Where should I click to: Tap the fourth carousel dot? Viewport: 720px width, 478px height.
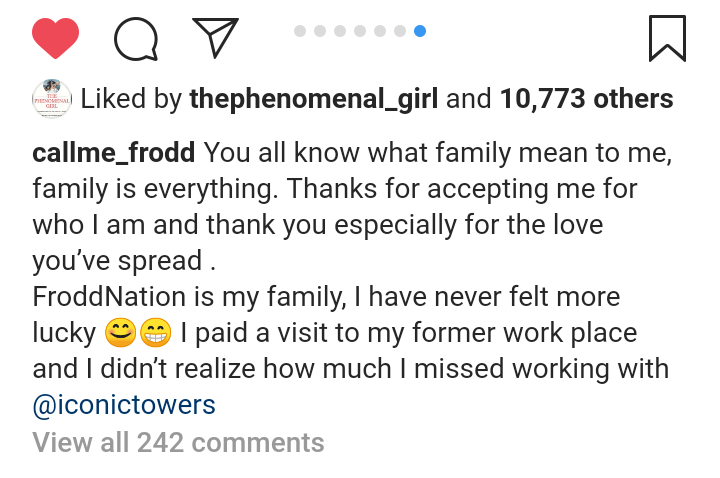360,31
